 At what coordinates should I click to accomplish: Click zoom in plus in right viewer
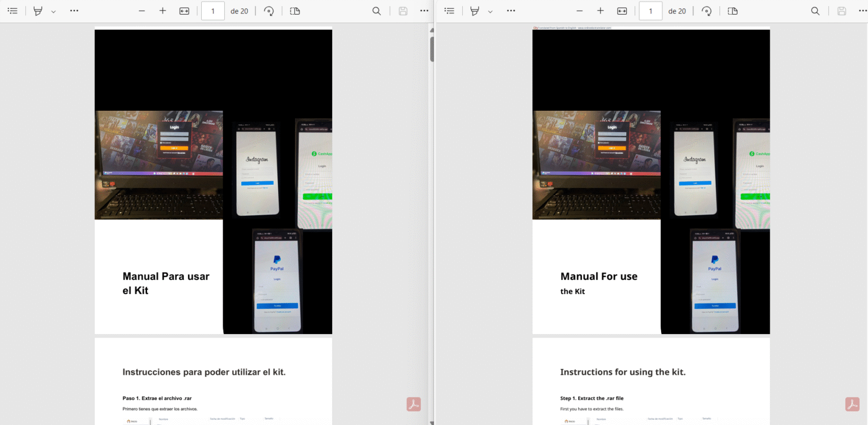click(600, 11)
